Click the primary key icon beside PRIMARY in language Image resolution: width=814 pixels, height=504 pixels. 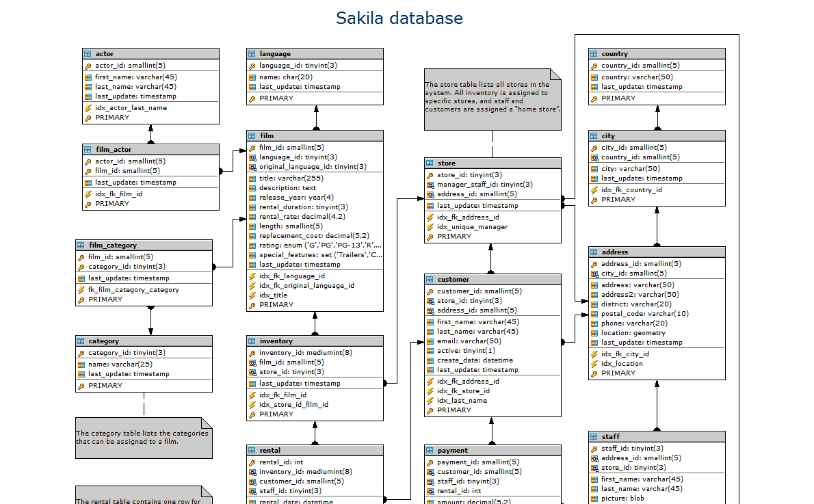(x=252, y=98)
